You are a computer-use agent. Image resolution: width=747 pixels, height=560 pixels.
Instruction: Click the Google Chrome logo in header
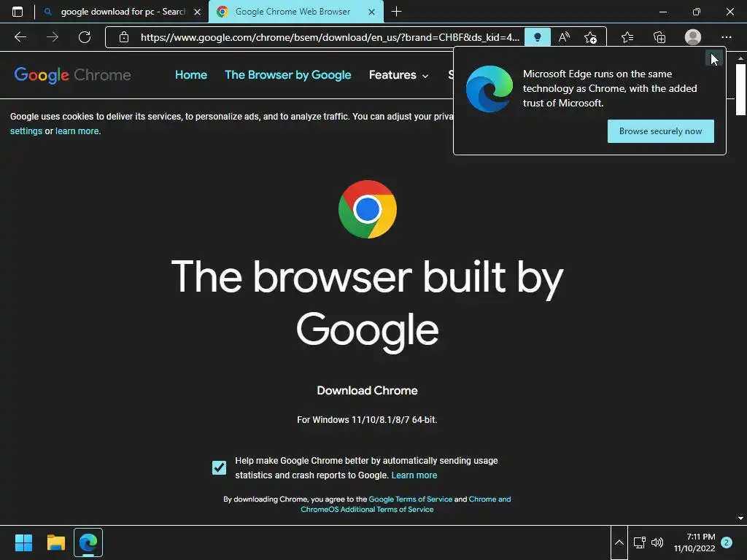coord(72,75)
